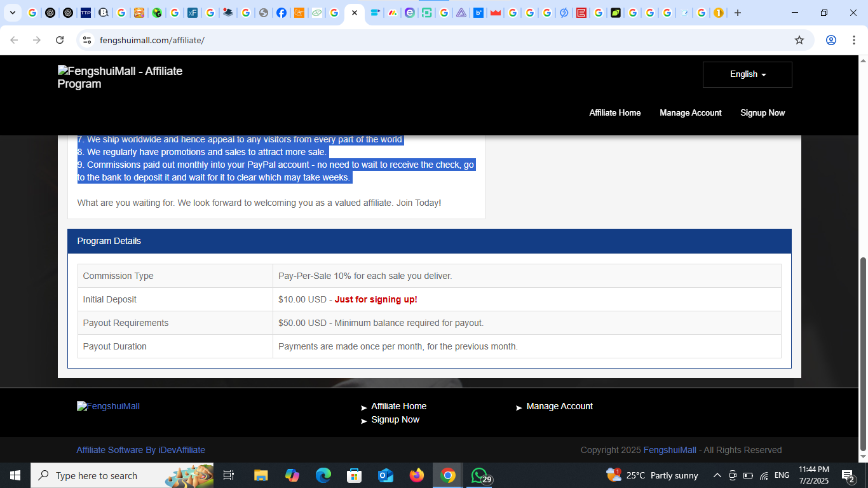Viewport: 868px width, 488px height.
Task: Open Task View from the taskbar
Action: (x=229, y=475)
